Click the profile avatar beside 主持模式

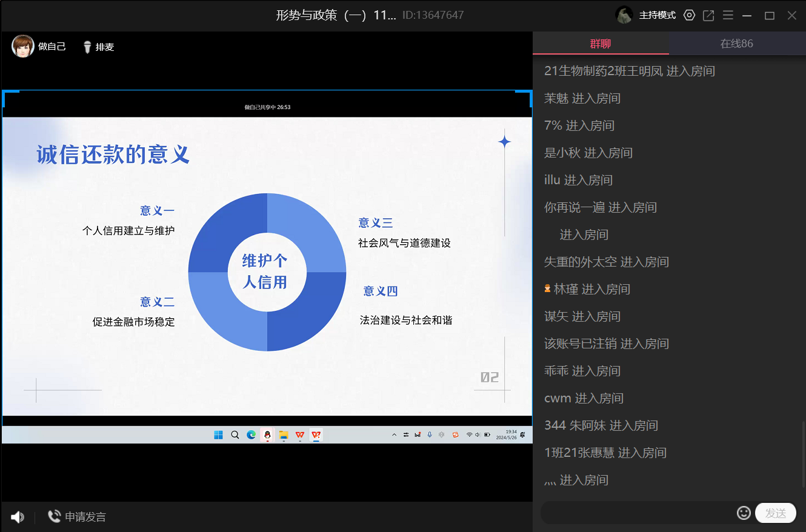(x=624, y=15)
